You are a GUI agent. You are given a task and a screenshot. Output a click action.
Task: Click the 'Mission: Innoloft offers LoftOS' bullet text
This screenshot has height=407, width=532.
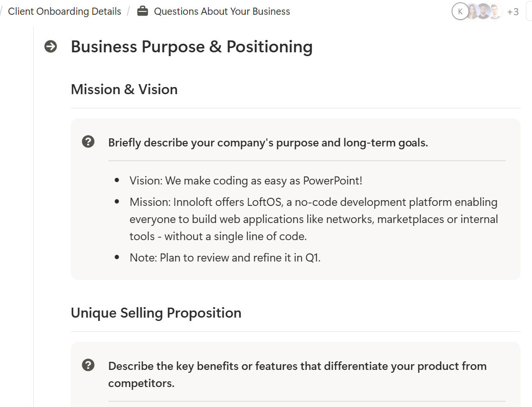point(313,219)
